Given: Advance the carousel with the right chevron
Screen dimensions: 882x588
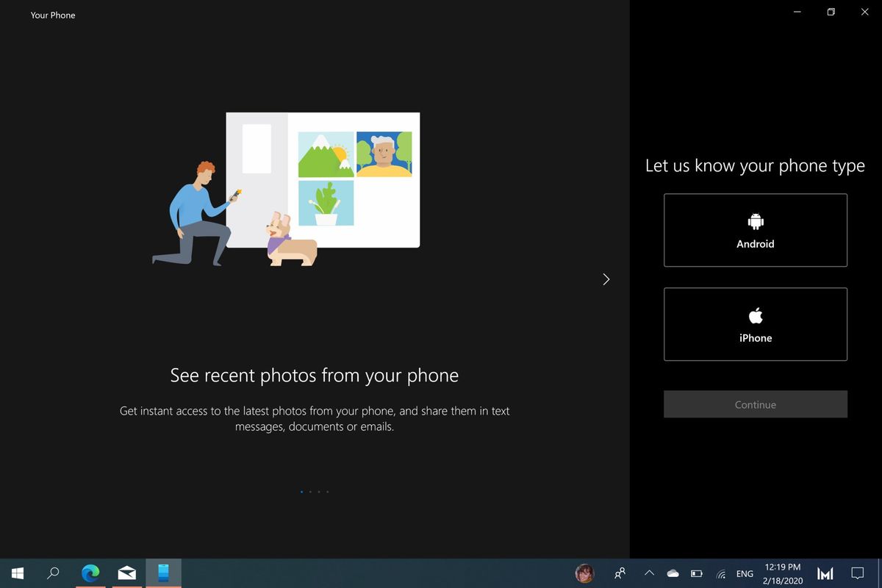Looking at the screenshot, I should [606, 279].
